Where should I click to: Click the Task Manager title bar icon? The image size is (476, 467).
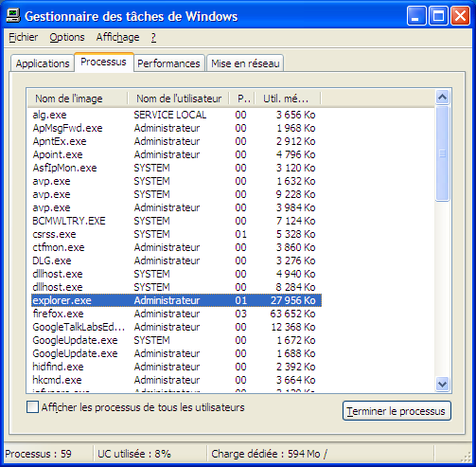click(13, 16)
